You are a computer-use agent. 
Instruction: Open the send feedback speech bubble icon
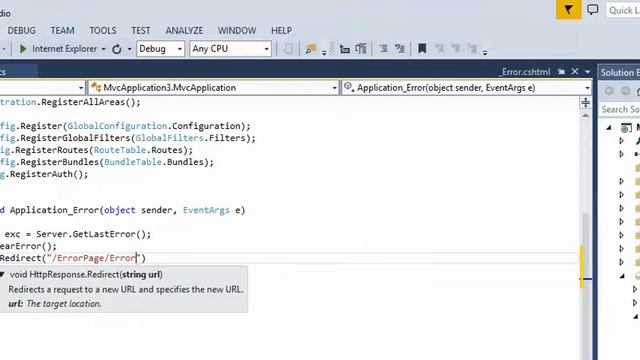coord(593,9)
